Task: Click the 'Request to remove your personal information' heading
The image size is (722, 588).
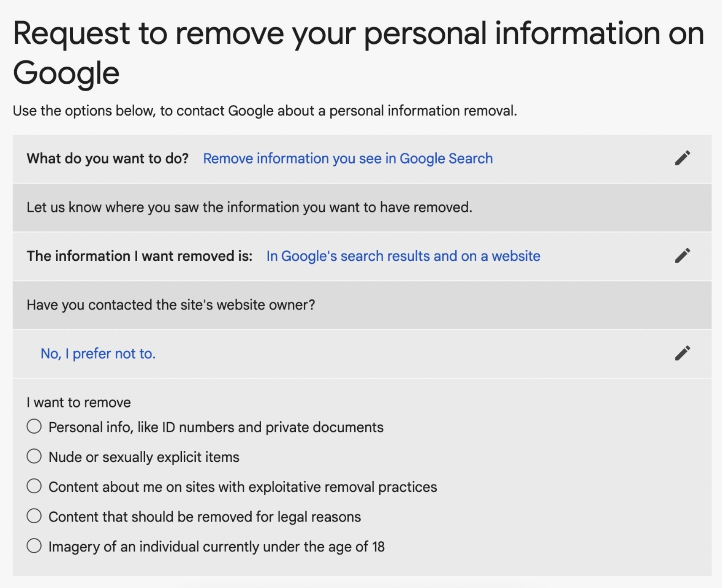Action: 358,53
